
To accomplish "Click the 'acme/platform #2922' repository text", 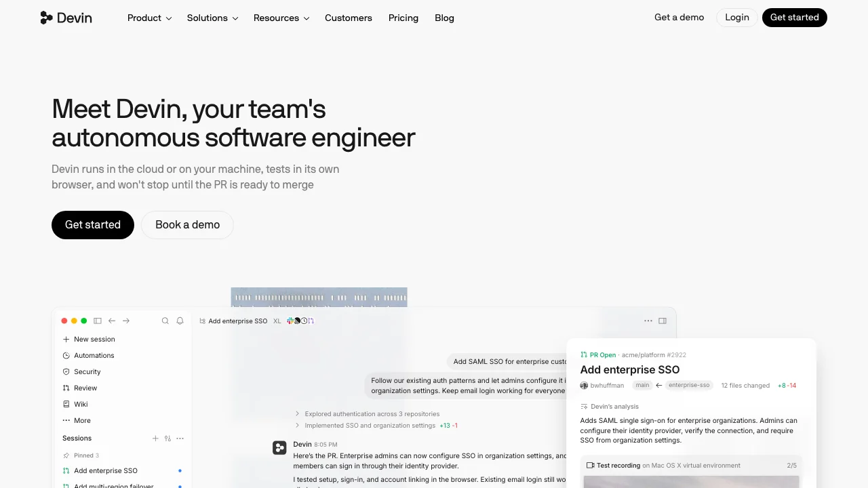I will (x=654, y=354).
